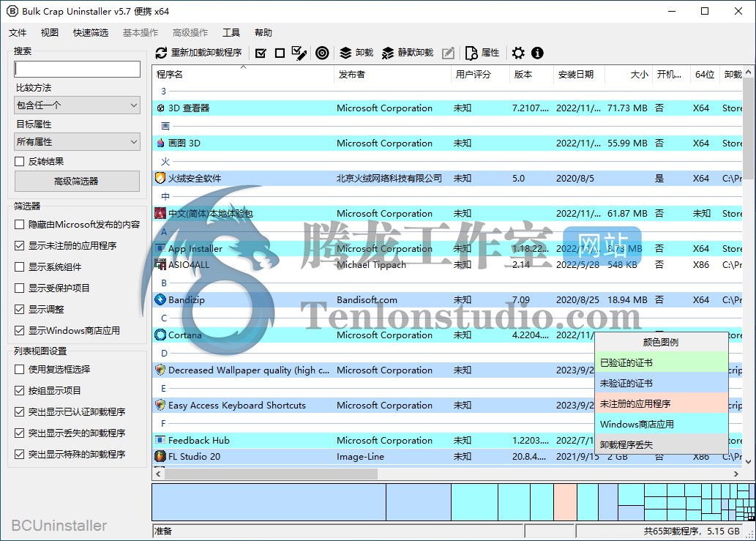Click the Bulk Crap Uninstaller title bar logo

pyautogui.click(x=12, y=11)
